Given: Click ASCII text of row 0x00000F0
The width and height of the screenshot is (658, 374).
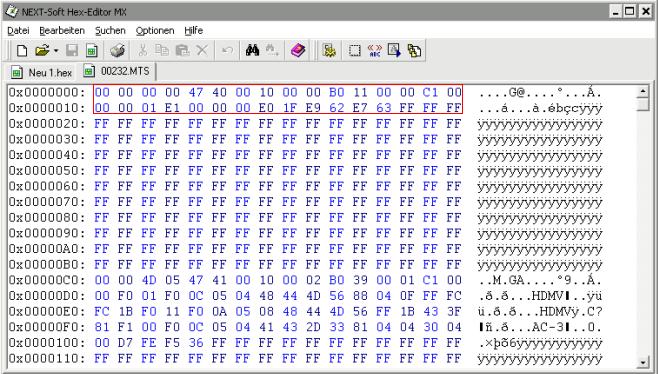Looking at the screenshot, I should (x=540, y=327).
